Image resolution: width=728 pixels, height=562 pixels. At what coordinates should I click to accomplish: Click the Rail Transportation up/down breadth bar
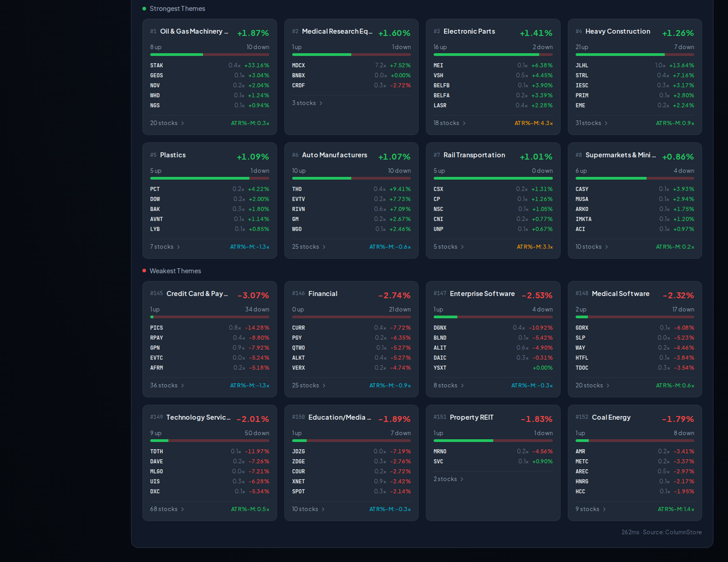click(493, 178)
